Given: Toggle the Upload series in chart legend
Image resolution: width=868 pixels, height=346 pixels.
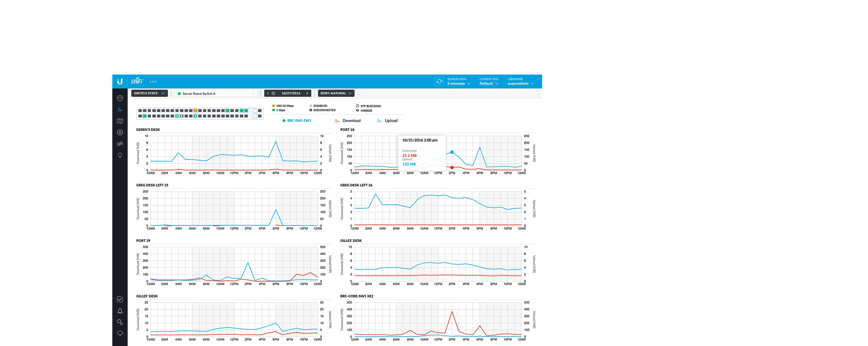Looking at the screenshot, I should coord(387,121).
